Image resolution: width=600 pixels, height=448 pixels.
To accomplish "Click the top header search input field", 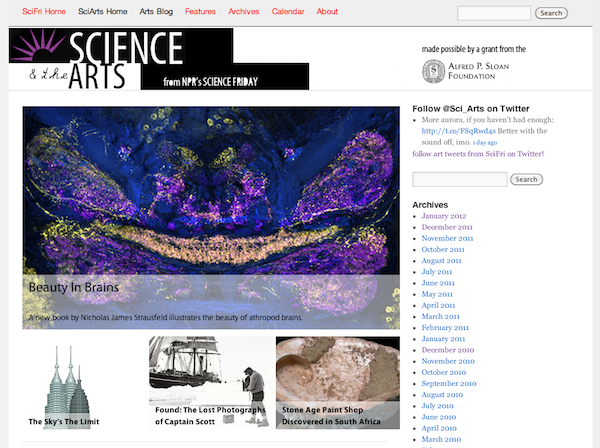I will coord(494,13).
